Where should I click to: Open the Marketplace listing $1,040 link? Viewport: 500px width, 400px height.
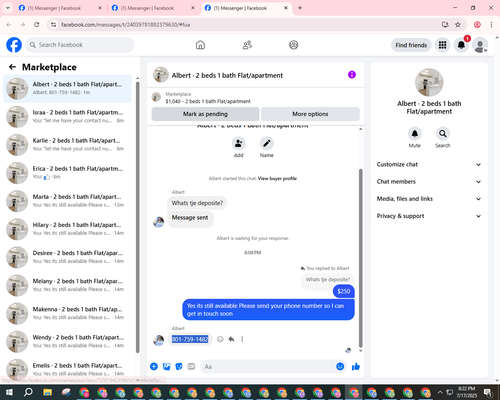coord(208,101)
